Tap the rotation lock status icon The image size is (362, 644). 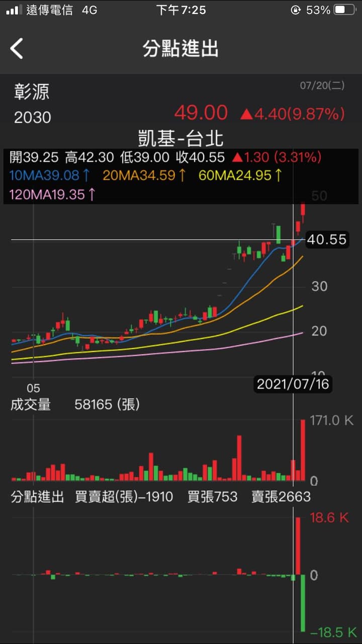pyautogui.click(x=295, y=10)
